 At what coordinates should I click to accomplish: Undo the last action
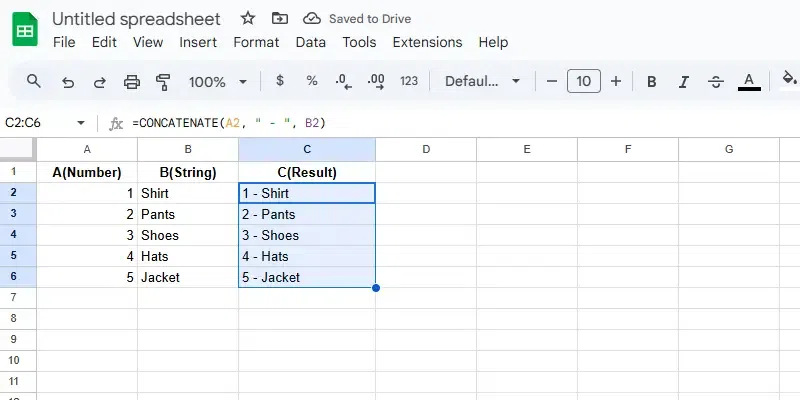pos(67,82)
